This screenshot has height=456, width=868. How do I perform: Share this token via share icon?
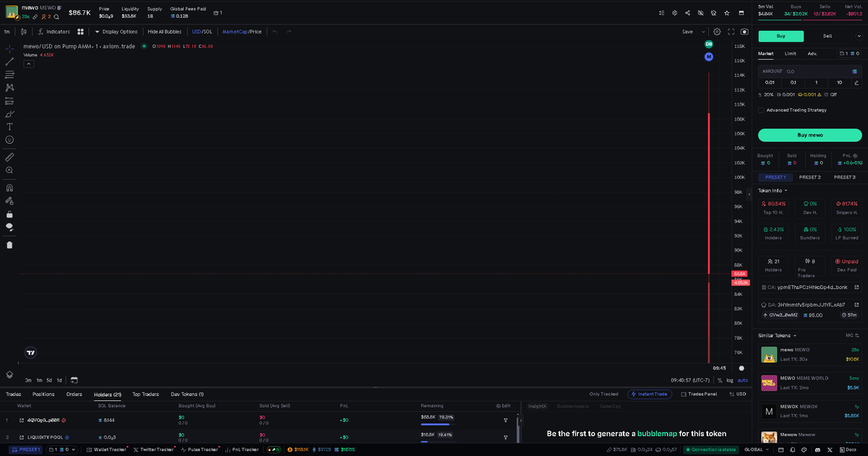(x=687, y=13)
